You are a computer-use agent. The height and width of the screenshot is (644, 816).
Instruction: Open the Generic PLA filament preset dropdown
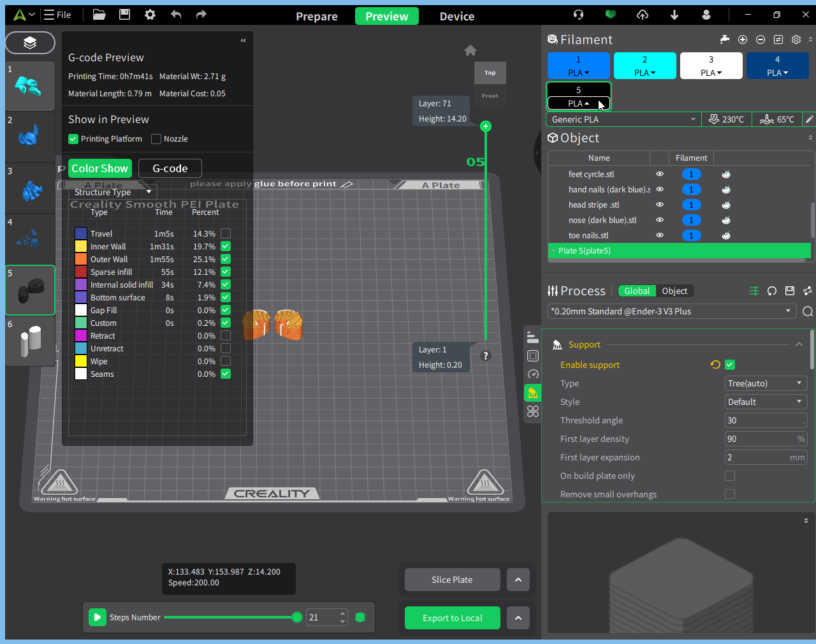pyautogui.click(x=623, y=119)
